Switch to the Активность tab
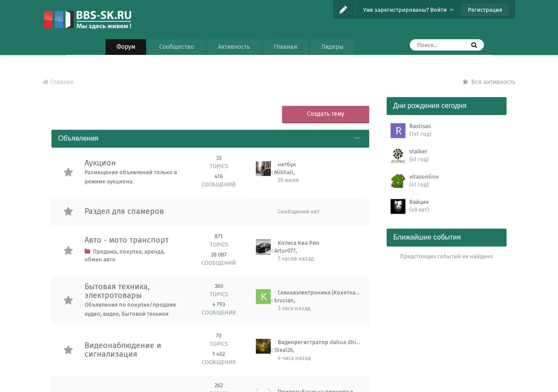 point(234,47)
